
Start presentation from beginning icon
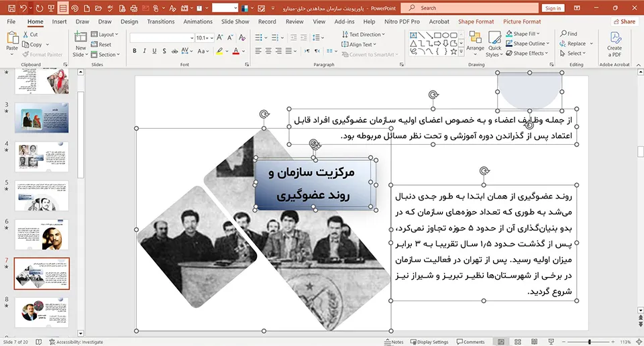(x=52, y=8)
